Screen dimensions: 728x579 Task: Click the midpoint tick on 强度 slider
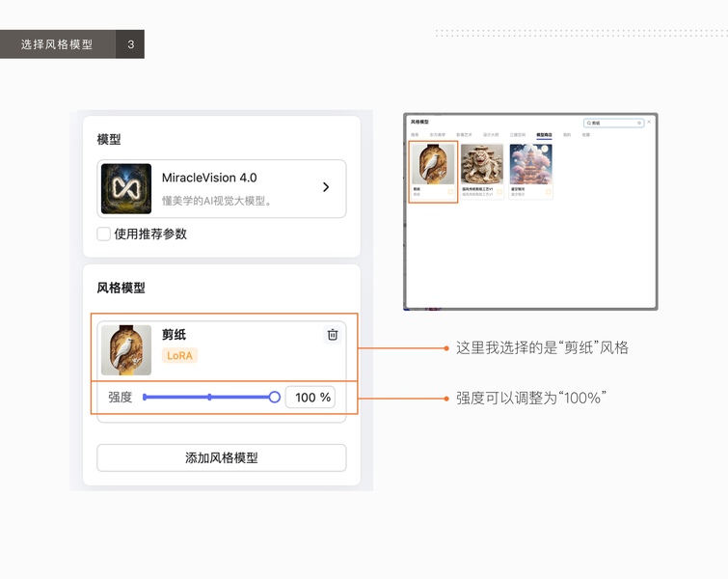(210, 397)
